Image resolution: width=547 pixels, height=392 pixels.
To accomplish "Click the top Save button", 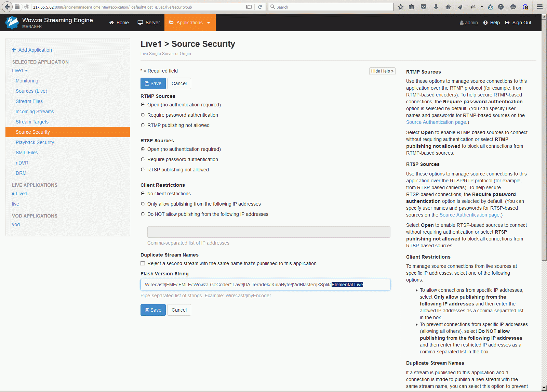I will [x=153, y=83].
